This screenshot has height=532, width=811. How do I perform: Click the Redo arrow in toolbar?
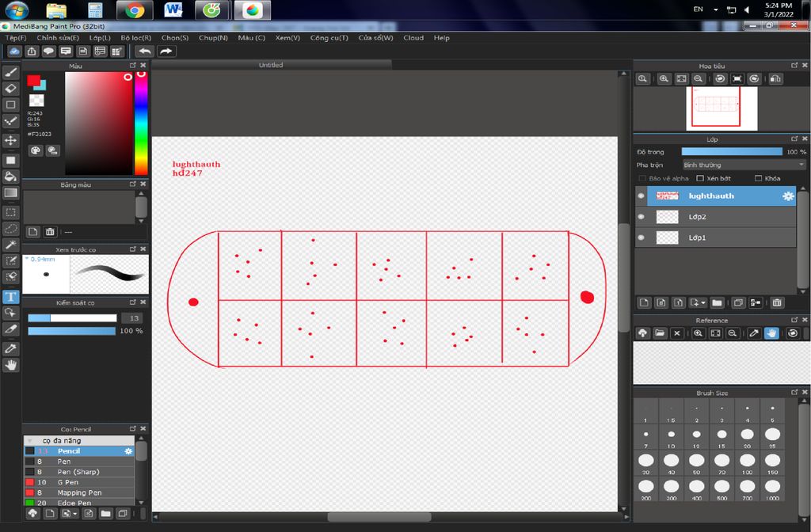click(x=166, y=51)
